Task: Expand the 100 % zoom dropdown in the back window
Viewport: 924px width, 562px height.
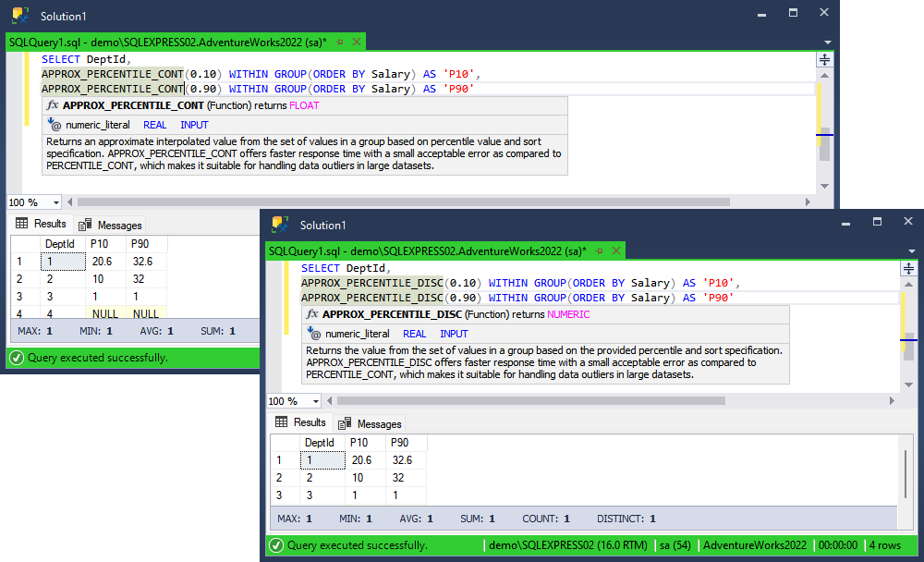Action: [x=56, y=202]
